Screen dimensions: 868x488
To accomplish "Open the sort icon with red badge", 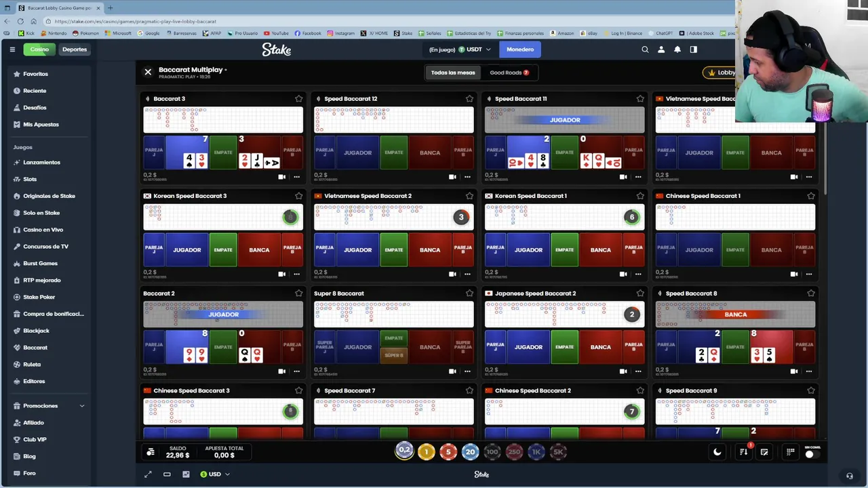I will (x=744, y=451).
